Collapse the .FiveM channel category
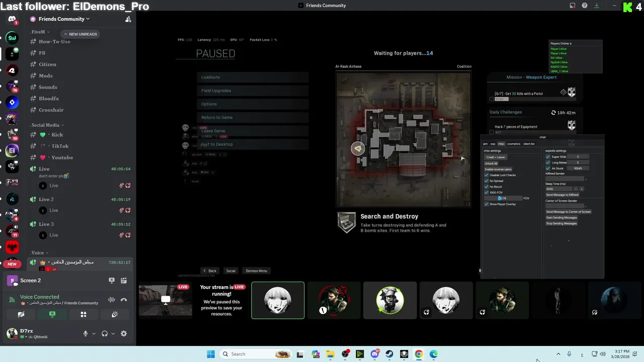 click(x=40, y=32)
